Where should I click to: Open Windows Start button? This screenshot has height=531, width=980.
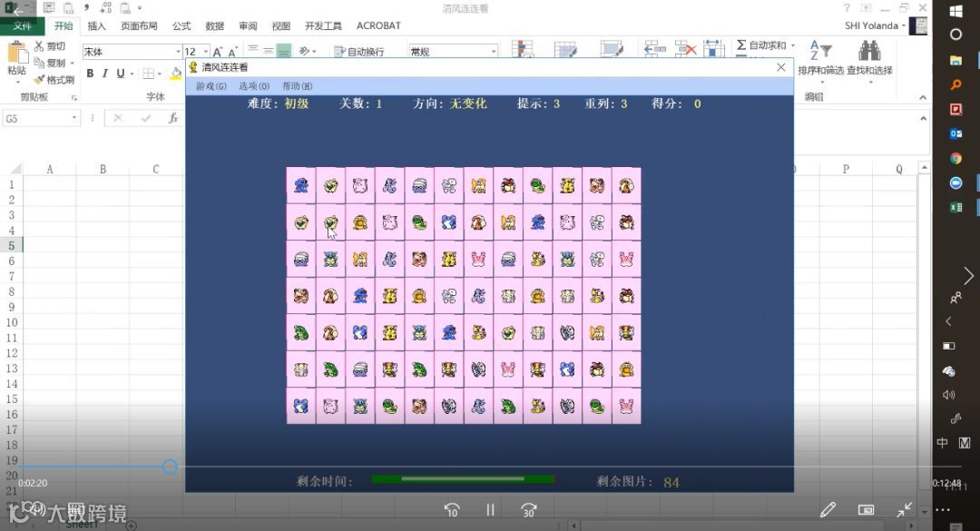coord(955,11)
